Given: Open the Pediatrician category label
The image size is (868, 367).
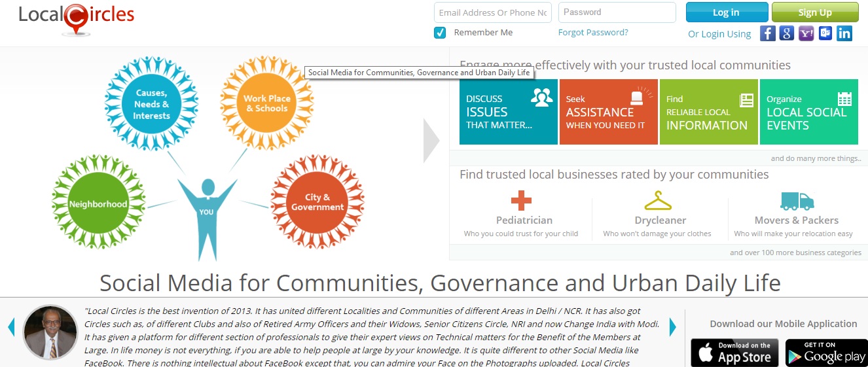Looking at the screenshot, I should click(x=524, y=220).
